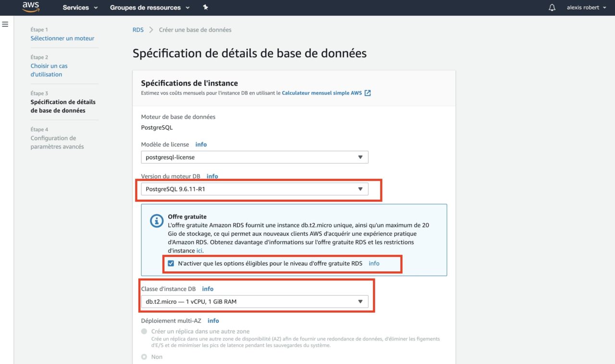Image resolution: width=615 pixels, height=364 pixels.
Task: Click info next to Classe d'instance DB
Action: (208, 289)
